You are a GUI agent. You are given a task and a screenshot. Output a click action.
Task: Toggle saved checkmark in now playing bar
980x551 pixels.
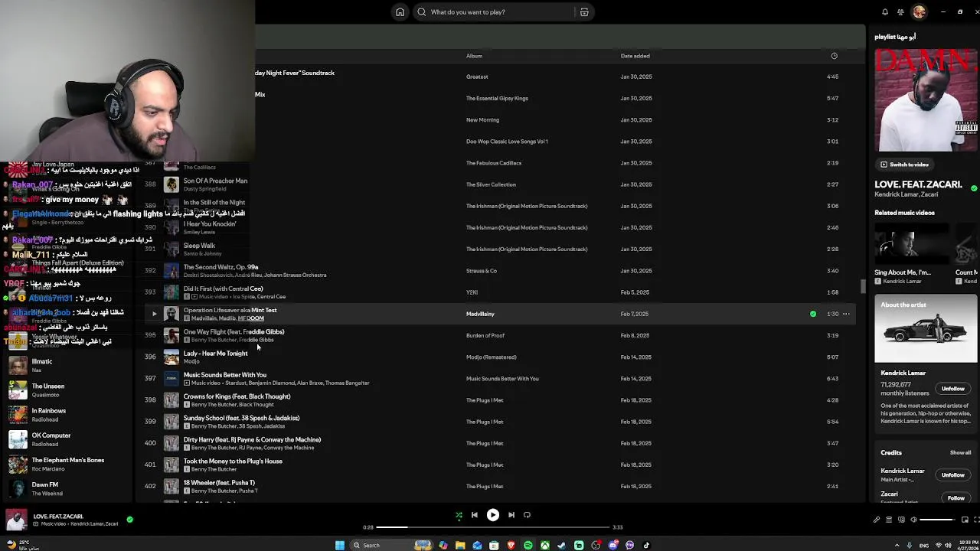pyautogui.click(x=129, y=520)
